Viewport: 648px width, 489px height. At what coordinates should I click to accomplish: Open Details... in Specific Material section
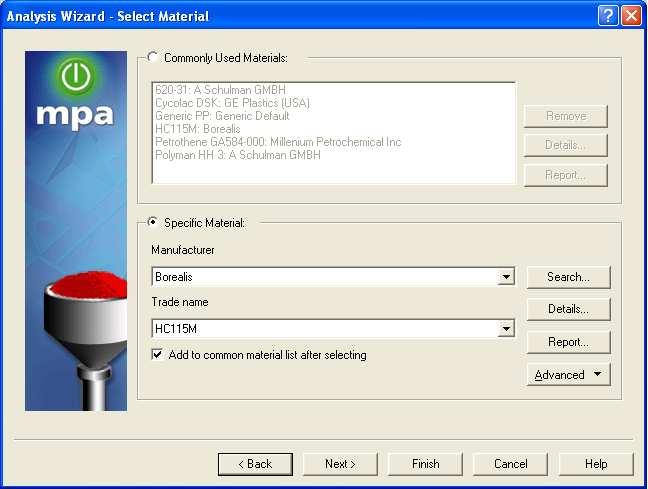pyautogui.click(x=568, y=309)
